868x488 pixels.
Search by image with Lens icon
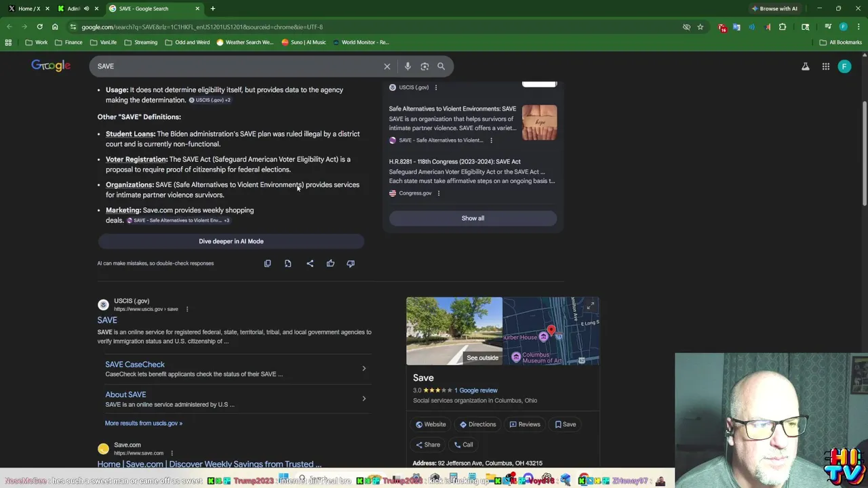425,66
